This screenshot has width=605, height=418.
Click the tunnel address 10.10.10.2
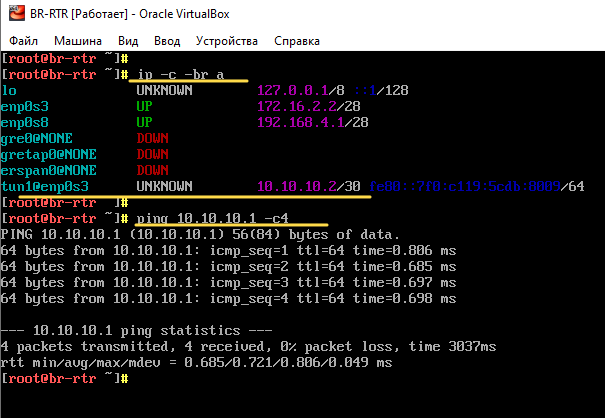click(295, 187)
